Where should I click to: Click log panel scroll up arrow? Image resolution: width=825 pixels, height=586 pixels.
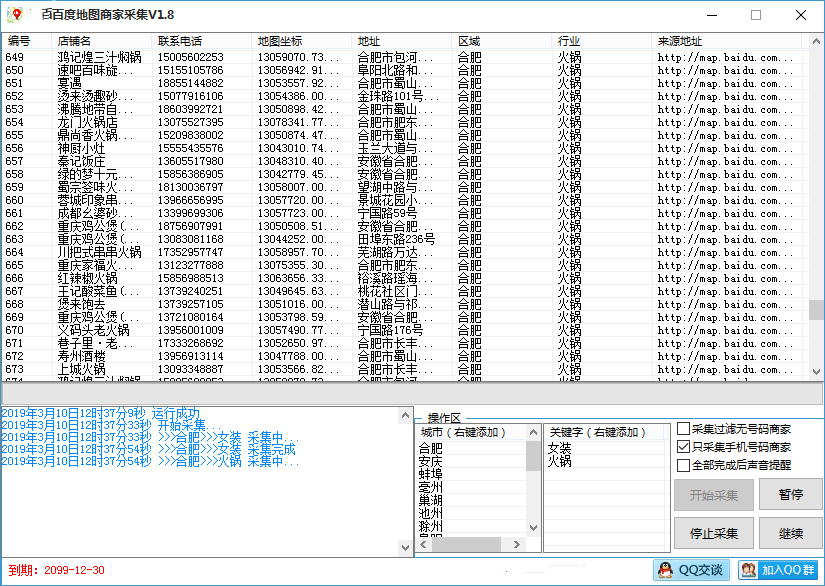(x=405, y=416)
